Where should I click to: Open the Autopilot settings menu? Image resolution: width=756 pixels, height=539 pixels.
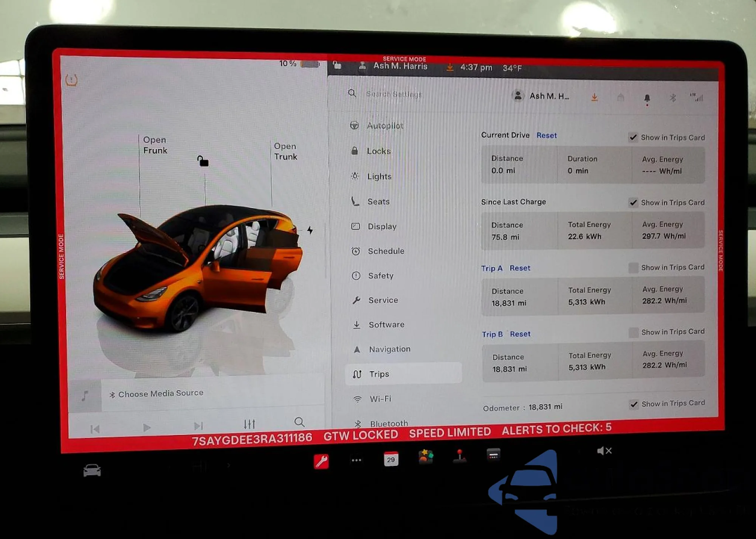pos(385,126)
